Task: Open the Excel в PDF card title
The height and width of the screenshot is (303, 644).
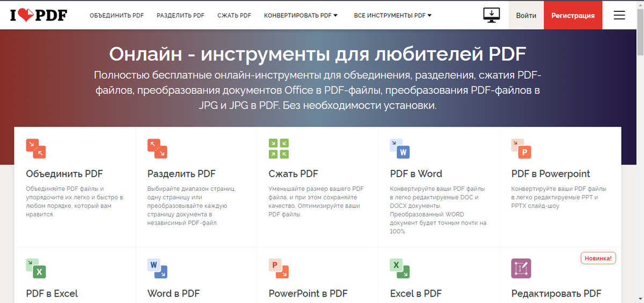Action: coord(416,293)
